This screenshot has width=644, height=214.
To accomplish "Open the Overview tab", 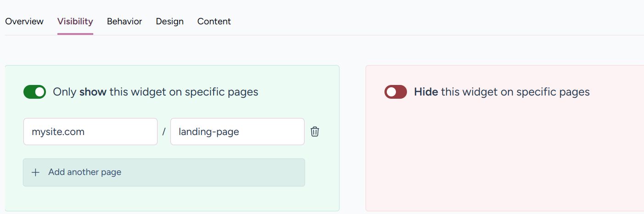I will pyautogui.click(x=24, y=22).
